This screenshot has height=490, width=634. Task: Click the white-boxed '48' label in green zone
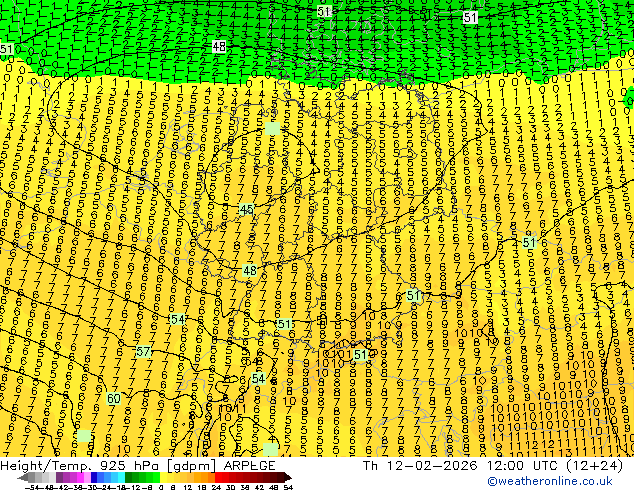pos(219,46)
